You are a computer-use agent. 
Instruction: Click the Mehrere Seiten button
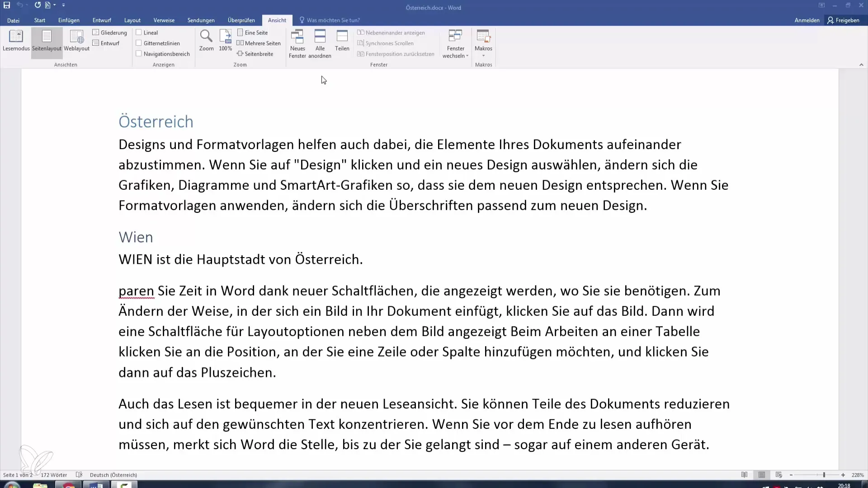pos(259,43)
